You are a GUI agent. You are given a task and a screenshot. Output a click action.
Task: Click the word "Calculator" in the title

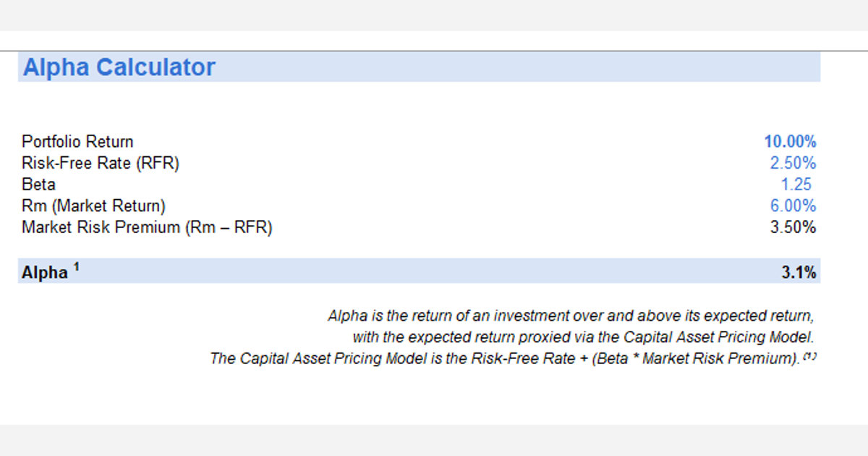[x=156, y=67]
